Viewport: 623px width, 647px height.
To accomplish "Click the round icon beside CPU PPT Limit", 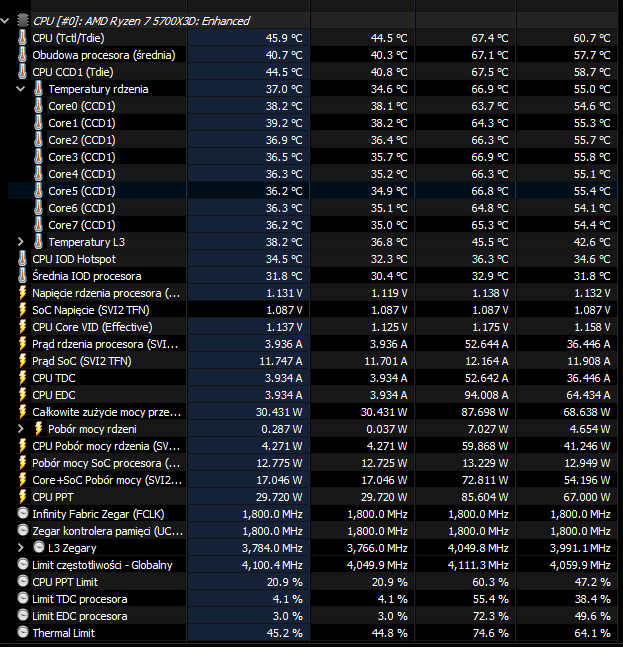I will (x=23, y=582).
